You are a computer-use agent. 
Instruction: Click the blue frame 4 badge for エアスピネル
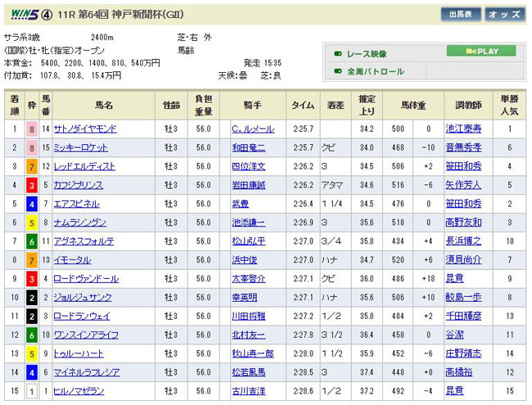pyautogui.click(x=31, y=204)
